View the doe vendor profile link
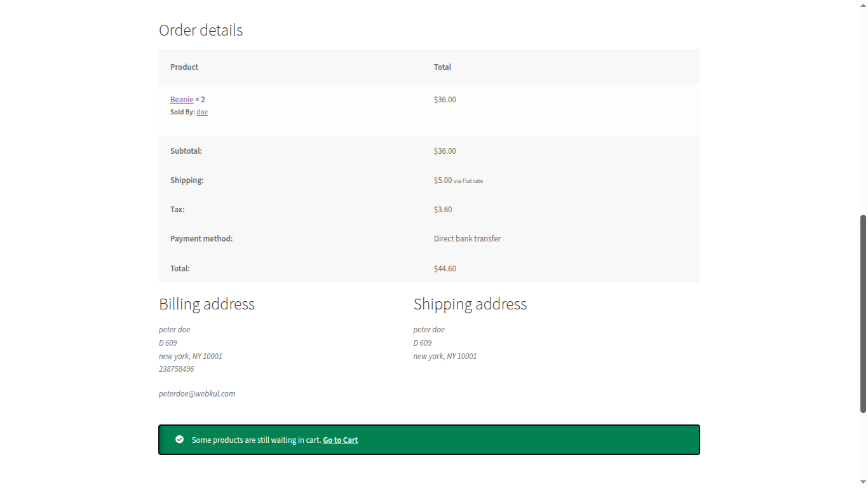Screen dimensions: 868x488 [201, 112]
